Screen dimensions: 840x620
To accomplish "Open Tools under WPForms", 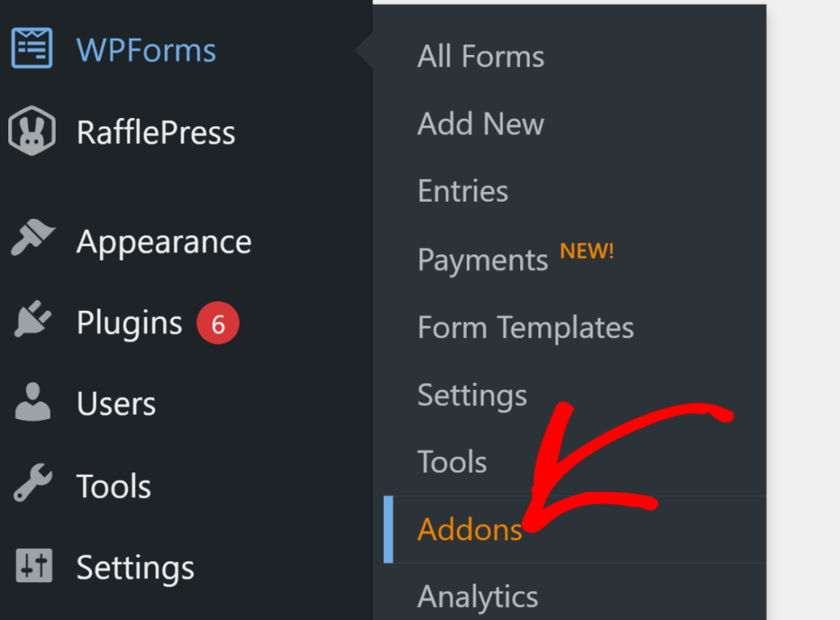I will [x=452, y=462].
